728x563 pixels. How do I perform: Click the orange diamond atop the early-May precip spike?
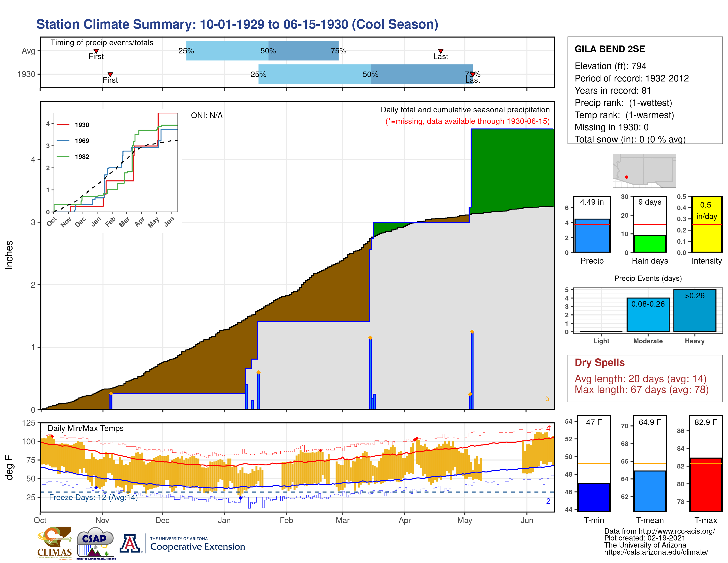(x=472, y=332)
